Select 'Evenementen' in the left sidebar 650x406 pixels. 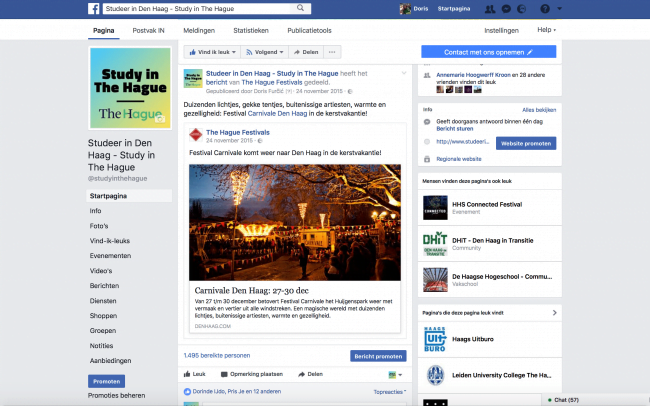coord(110,255)
